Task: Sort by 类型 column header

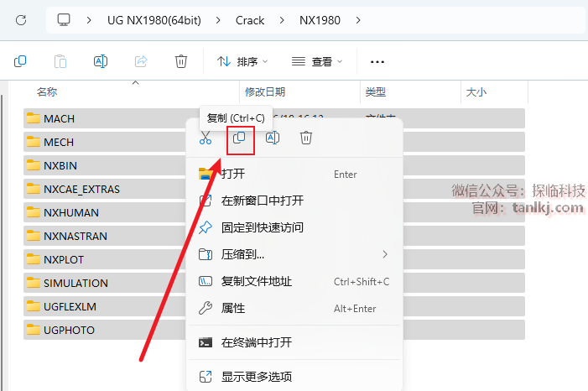Action: point(376,92)
